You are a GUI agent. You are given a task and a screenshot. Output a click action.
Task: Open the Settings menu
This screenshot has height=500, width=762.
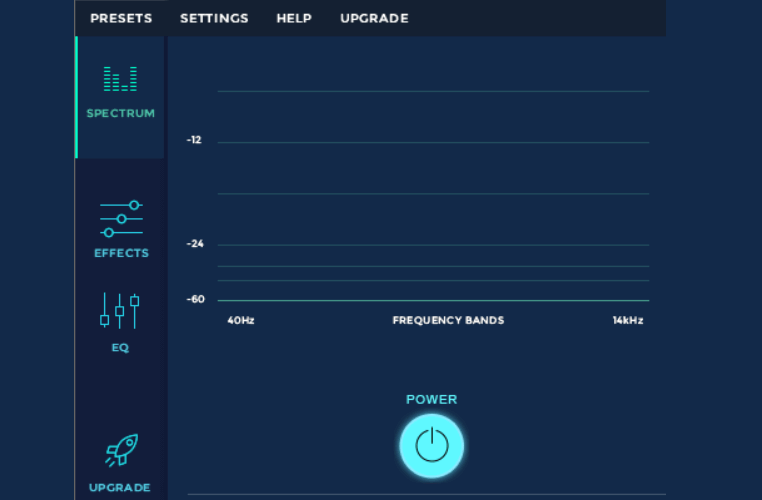click(x=214, y=18)
